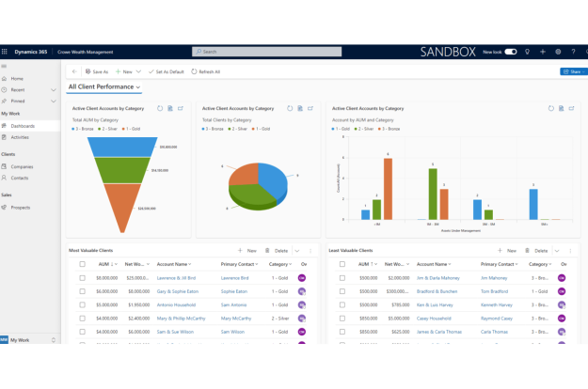Viewport: 588px width, 389px height.
Task: Click owner avatar for Jim & Darla Mahoney
Action: pyautogui.click(x=562, y=278)
